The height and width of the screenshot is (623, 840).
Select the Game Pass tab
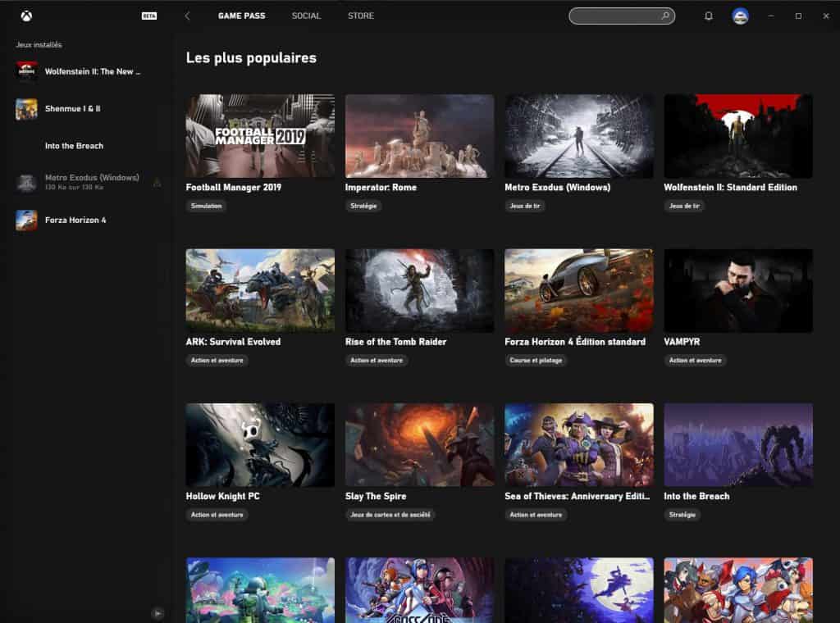[241, 16]
